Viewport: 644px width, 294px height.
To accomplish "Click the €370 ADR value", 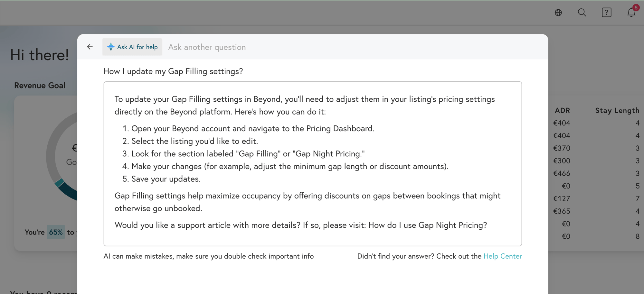I will pos(562,148).
